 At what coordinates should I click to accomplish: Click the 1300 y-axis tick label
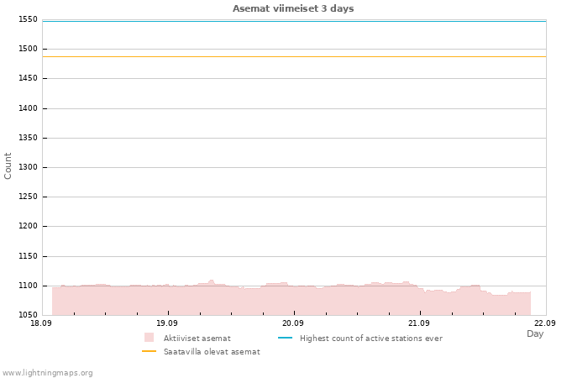[28, 167]
